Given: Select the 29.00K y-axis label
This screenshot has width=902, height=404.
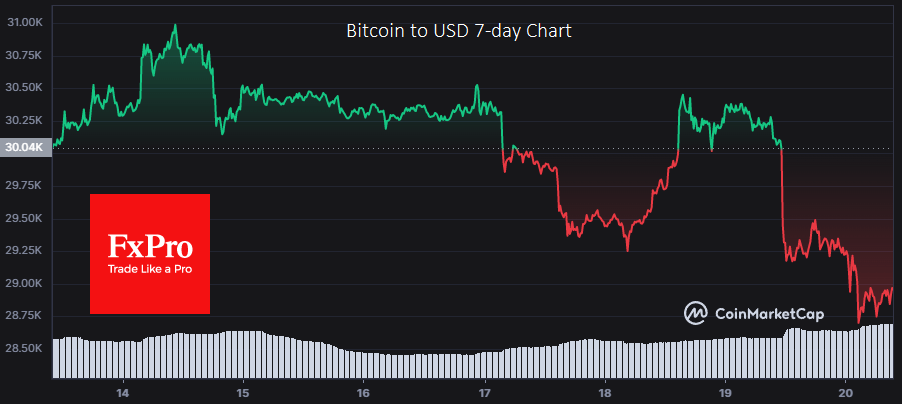Looking at the screenshot, I should tap(25, 284).
